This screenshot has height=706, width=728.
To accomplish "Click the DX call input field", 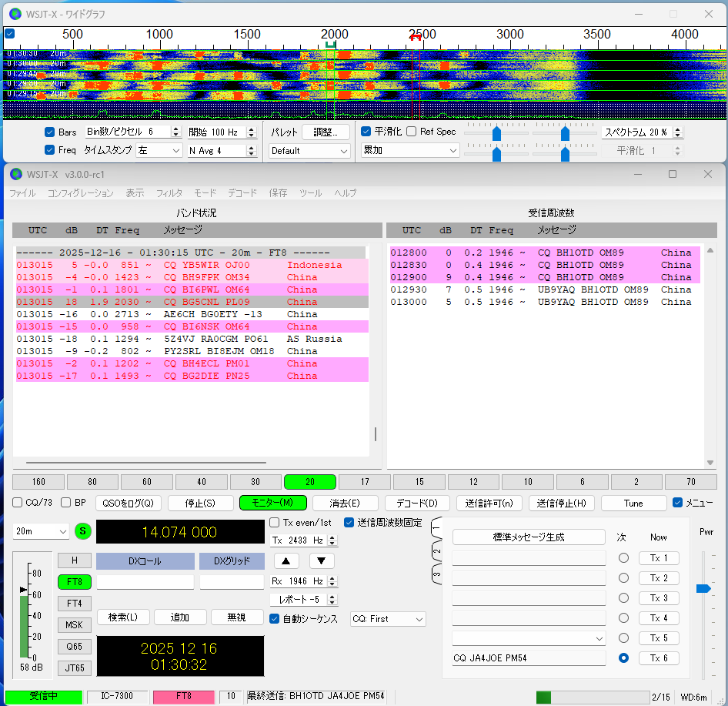I will click(x=145, y=583).
